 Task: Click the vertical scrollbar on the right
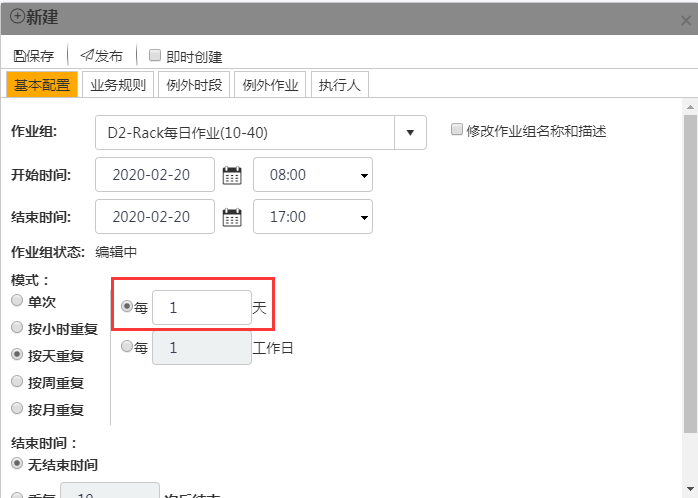(689, 270)
